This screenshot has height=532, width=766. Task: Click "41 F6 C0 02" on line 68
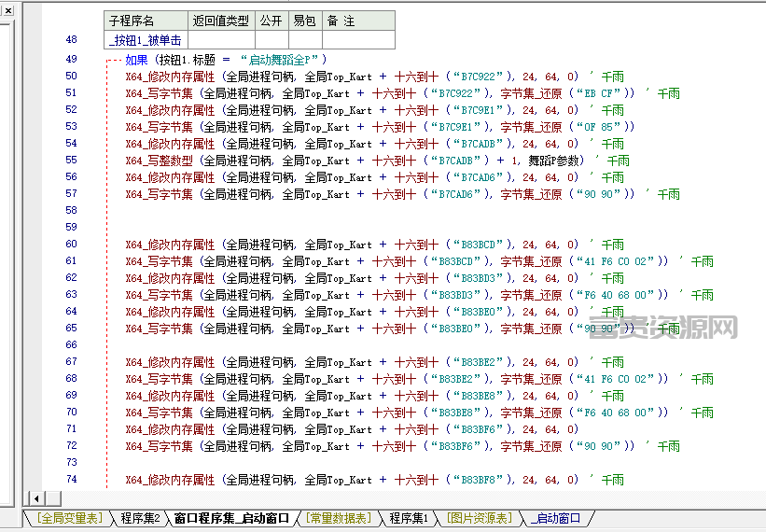click(619, 379)
